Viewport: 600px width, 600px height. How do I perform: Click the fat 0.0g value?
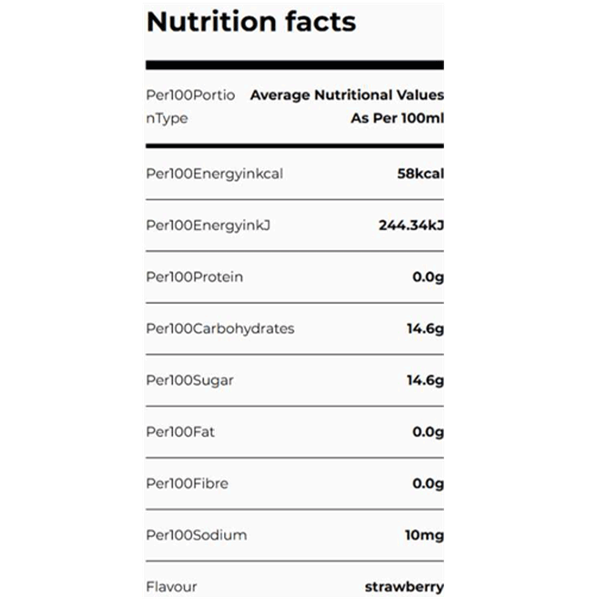tap(428, 432)
